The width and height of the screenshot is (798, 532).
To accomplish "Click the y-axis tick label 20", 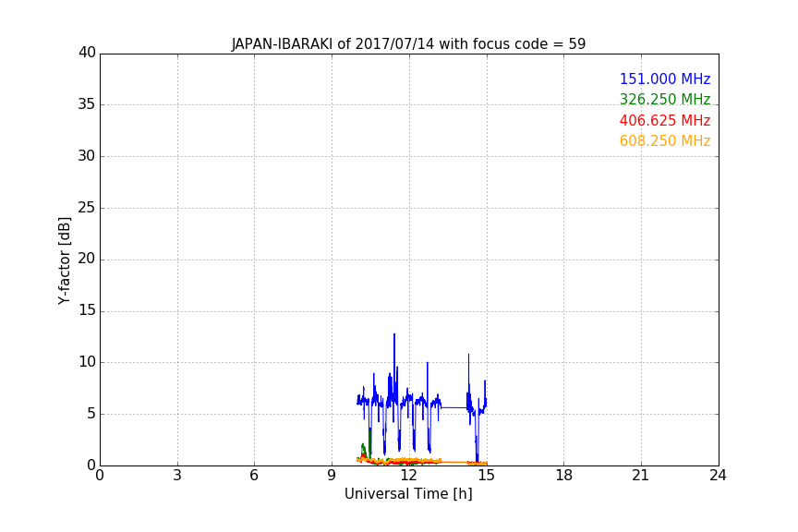I will (x=87, y=259).
